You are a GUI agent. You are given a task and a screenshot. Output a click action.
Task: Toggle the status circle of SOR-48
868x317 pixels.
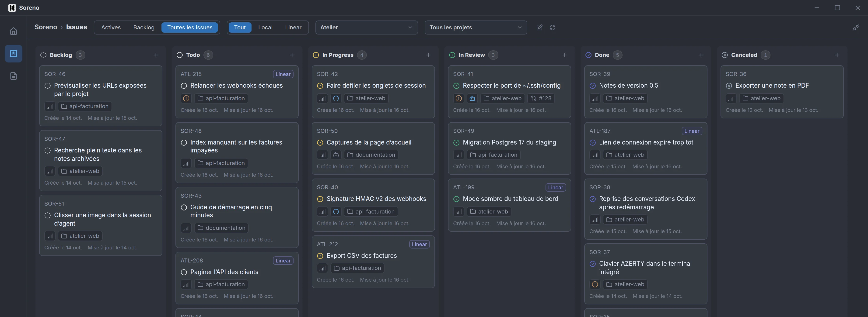pyautogui.click(x=184, y=143)
